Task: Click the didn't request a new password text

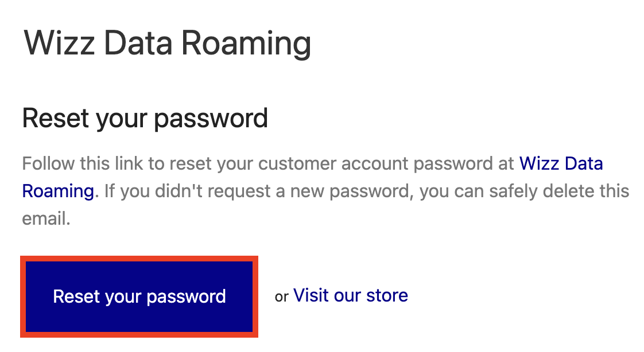Action: coord(284,191)
